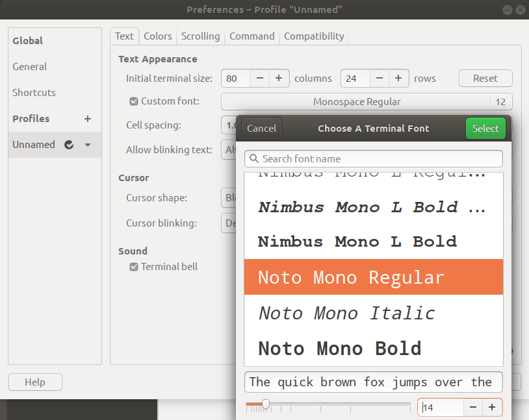Toggle the Custom font checkbox
The image size is (529, 420).
tap(134, 101)
